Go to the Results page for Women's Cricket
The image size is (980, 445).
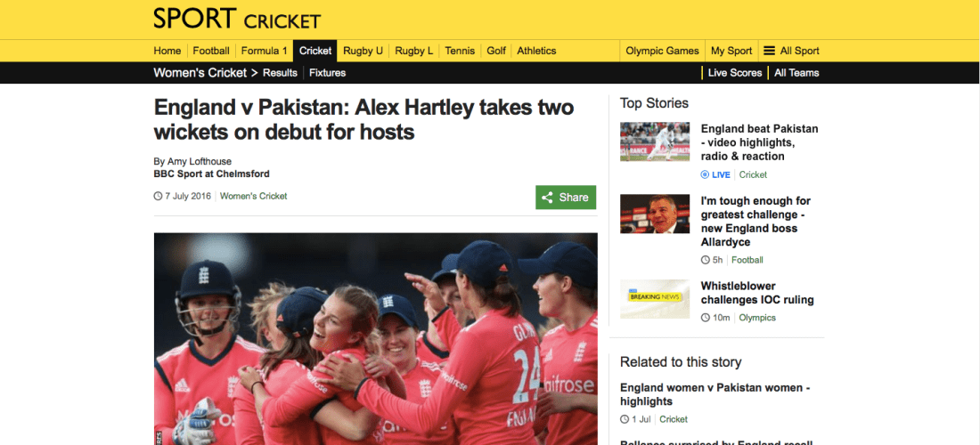coord(280,73)
